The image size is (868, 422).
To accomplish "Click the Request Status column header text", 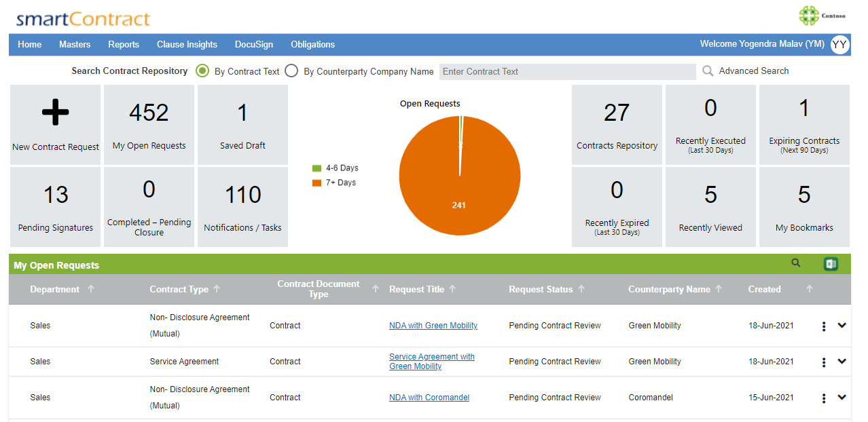I will pos(541,289).
